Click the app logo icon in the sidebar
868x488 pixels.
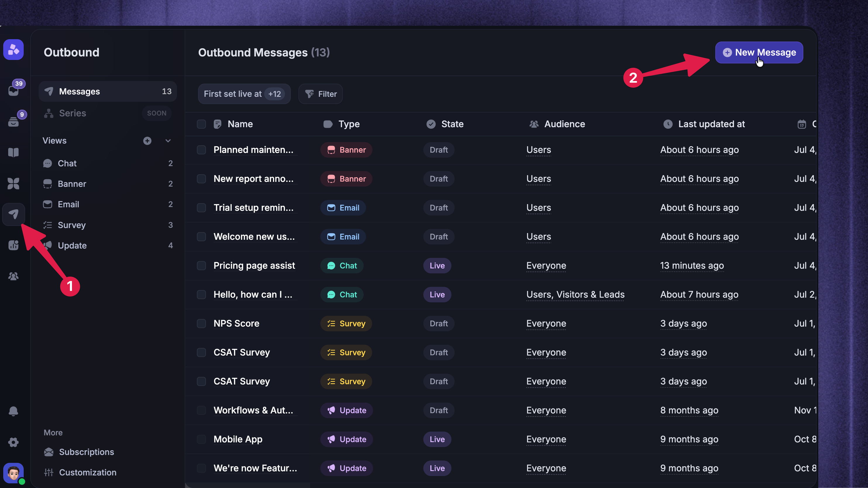13,49
